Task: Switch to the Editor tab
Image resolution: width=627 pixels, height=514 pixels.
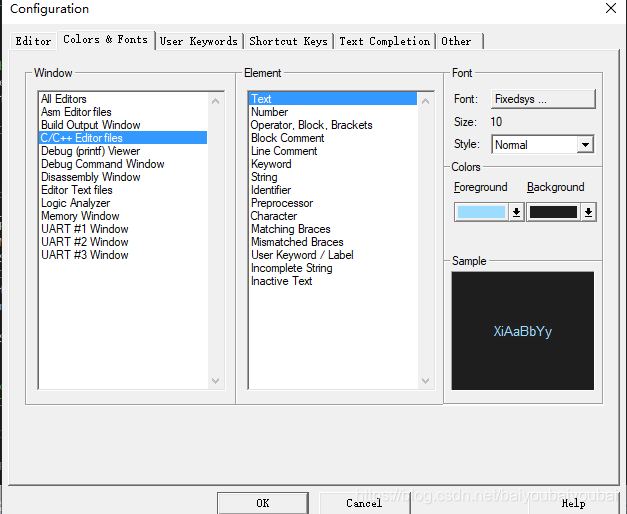Action: (x=33, y=41)
